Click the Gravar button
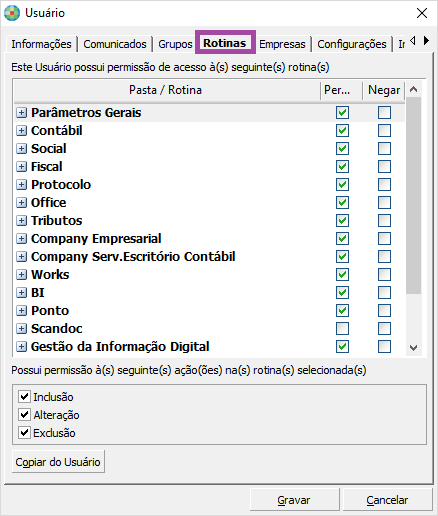 click(x=294, y=500)
